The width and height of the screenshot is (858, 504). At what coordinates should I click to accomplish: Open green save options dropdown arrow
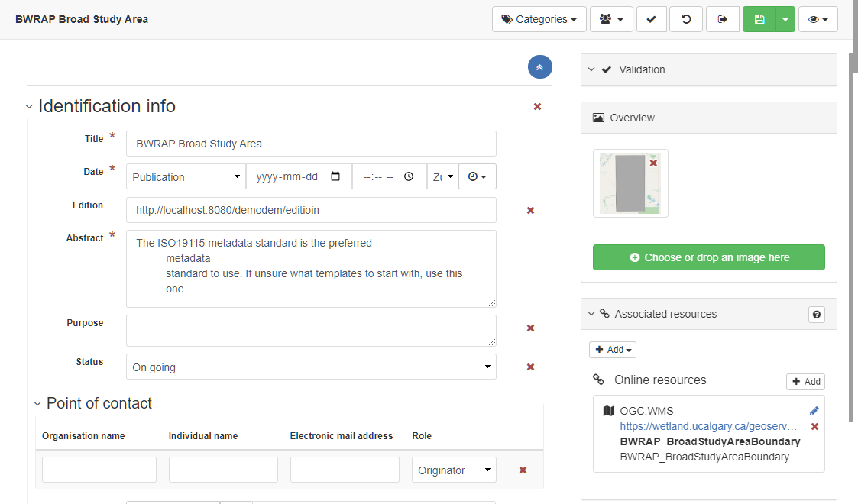click(x=785, y=19)
